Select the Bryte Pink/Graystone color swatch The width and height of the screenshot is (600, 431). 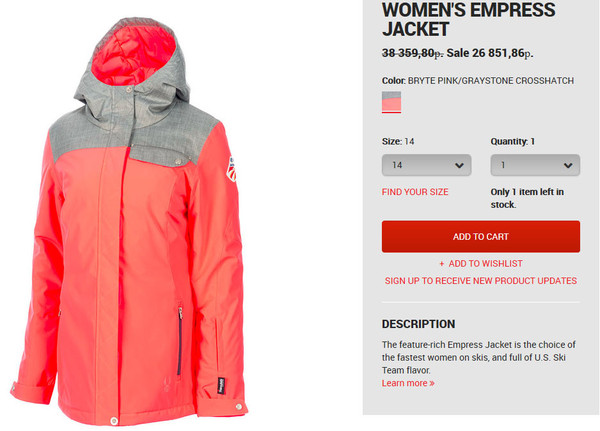pyautogui.click(x=391, y=102)
